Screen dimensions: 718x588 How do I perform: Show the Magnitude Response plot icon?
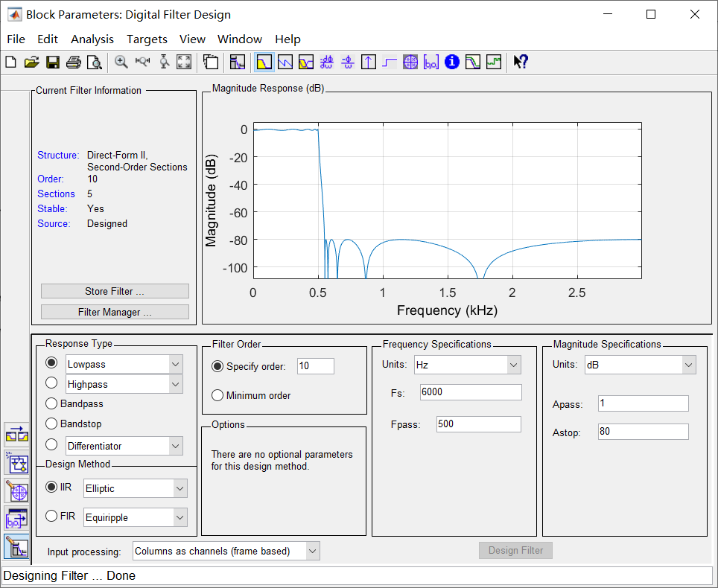[x=264, y=62]
